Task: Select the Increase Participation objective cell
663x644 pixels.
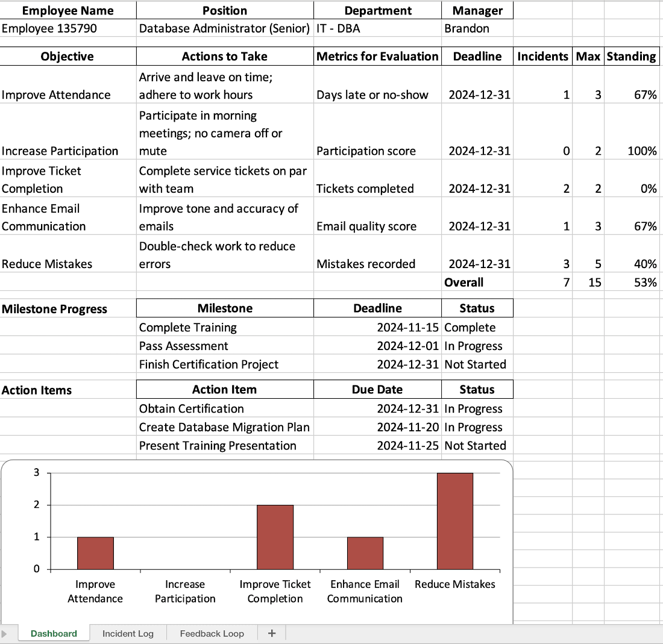Action: point(68,131)
